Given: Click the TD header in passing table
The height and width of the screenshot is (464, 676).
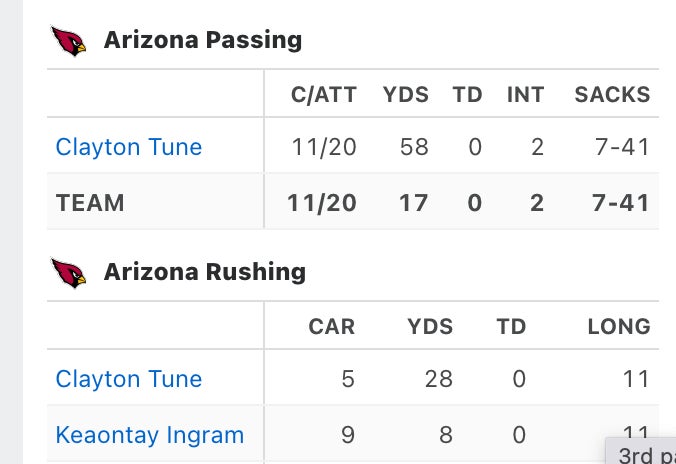Looking at the screenshot, I should click(x=467, y=95).
